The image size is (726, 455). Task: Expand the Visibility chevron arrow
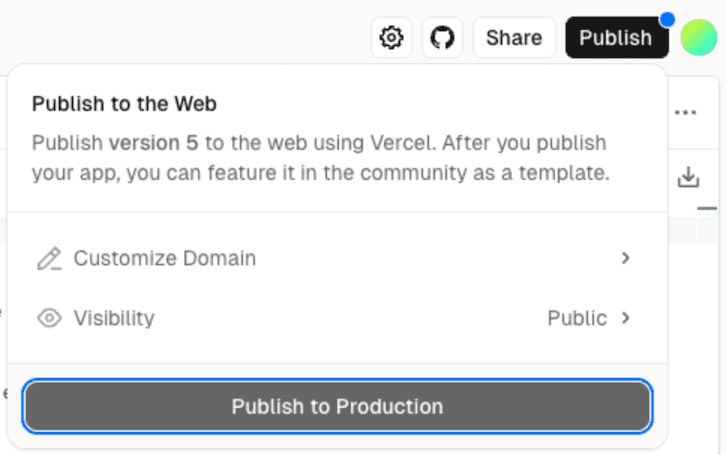[626, 318]
